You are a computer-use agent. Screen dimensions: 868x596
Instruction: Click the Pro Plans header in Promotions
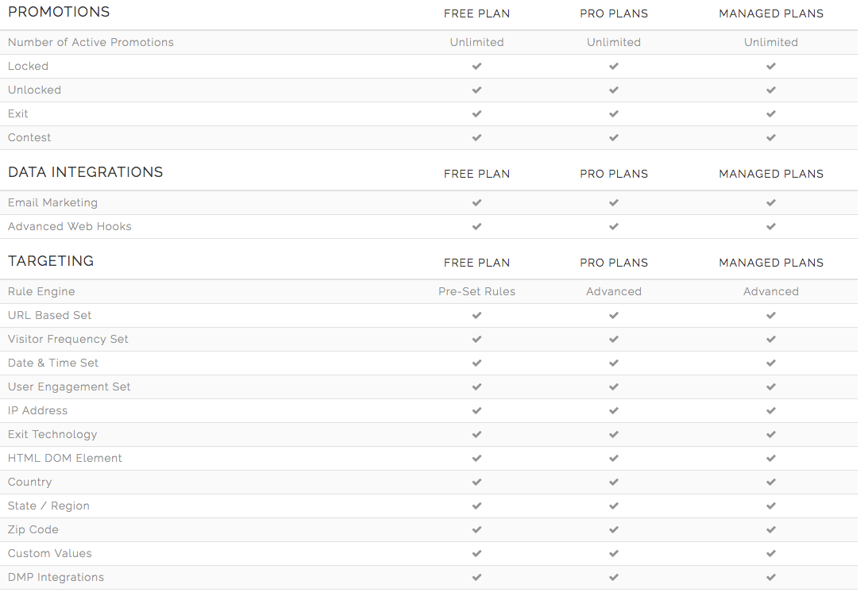[614, 13]
